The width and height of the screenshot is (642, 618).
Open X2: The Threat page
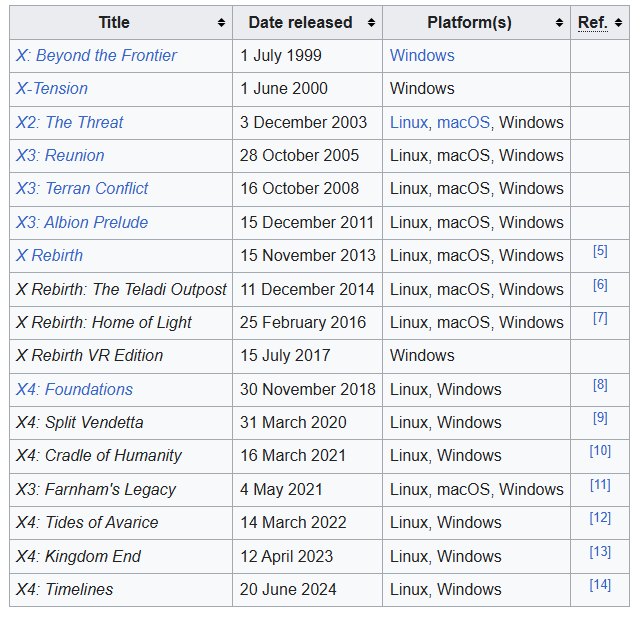[70, 122]
